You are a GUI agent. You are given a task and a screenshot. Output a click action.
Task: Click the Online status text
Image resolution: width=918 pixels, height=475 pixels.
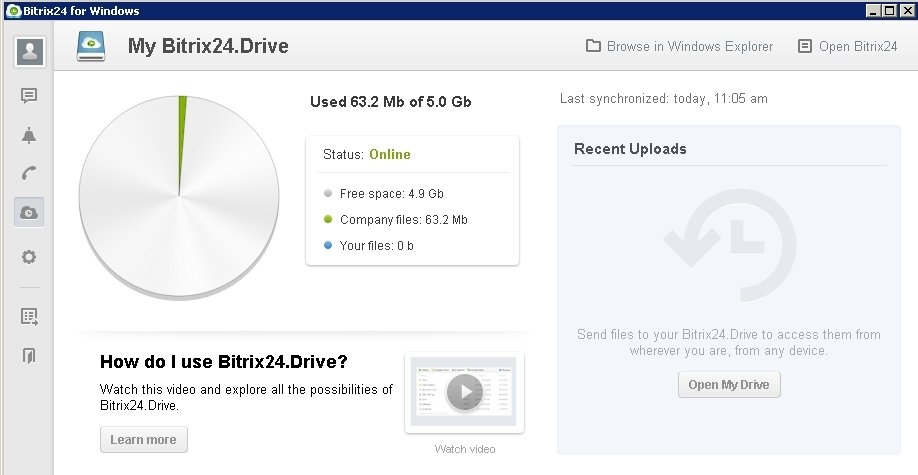[x=389, y=155]
